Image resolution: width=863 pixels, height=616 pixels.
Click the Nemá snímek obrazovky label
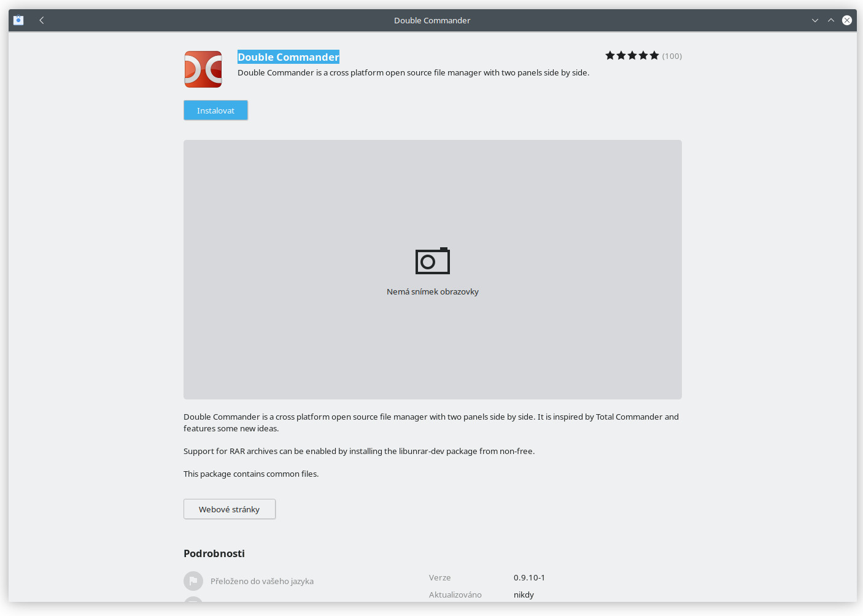coord(433,292)
